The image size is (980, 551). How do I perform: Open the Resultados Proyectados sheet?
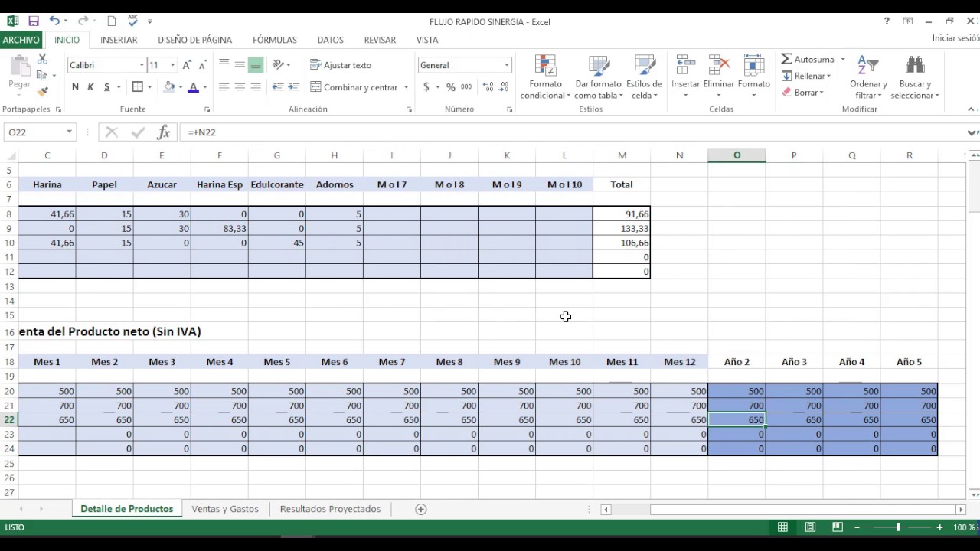pyautogui.click(x=330, y=509)
